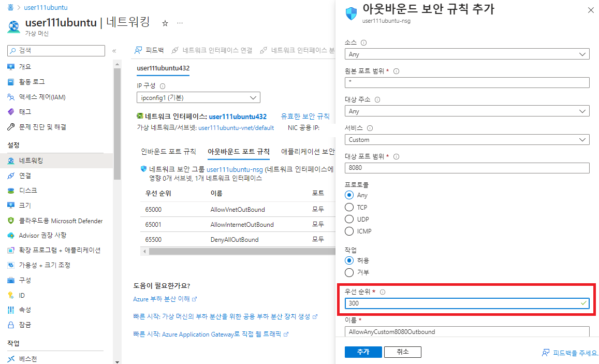Select 네트워킹 icon in sidebar
Viewport: 599px width, 364px height.
pyautogui.click(x=11, y=161)
